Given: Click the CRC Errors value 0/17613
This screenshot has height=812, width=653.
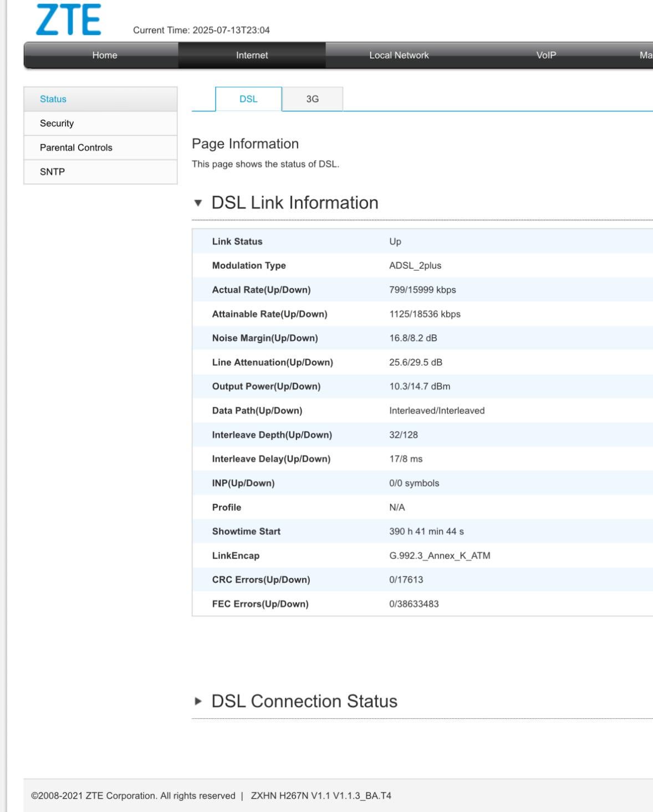Looking at the screenshot, I should click(x=406, y=580).
